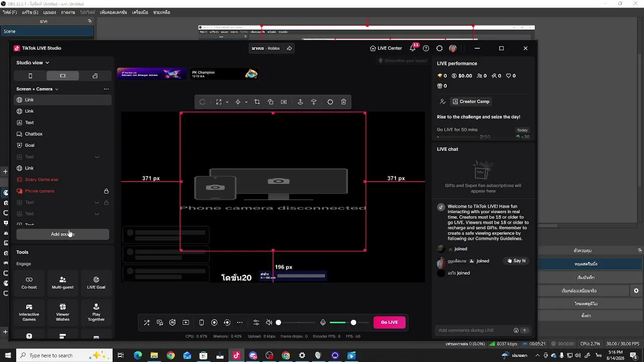Open the OBS ช่วยเหลือ menu
This screenshot has height=362, width=644.
click(x=162, y=12)
